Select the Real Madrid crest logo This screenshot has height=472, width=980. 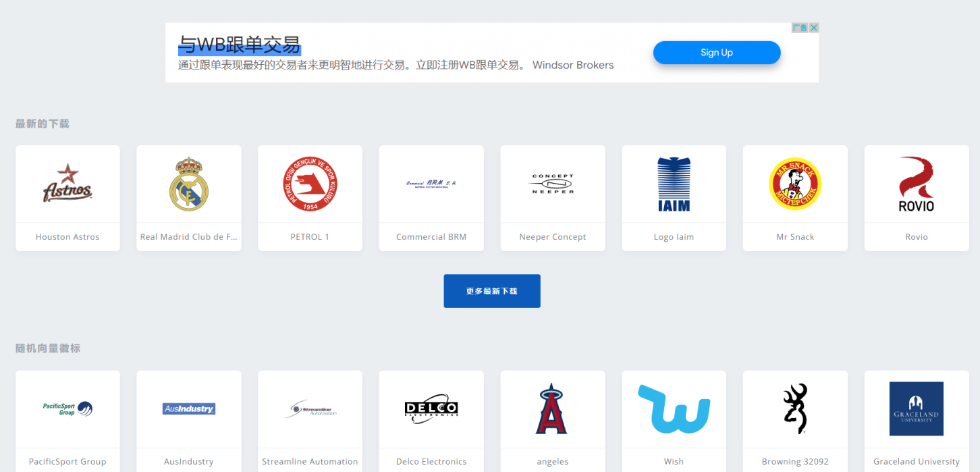pos(188,184)
